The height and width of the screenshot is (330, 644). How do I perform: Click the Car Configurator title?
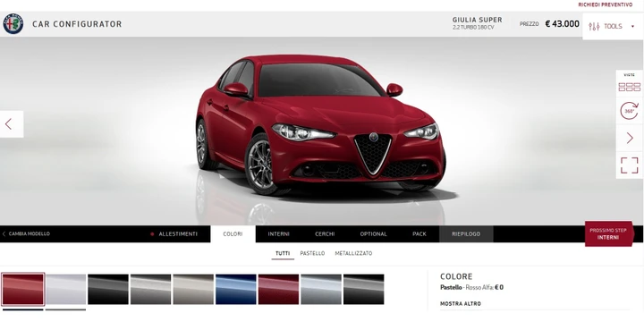77,24
